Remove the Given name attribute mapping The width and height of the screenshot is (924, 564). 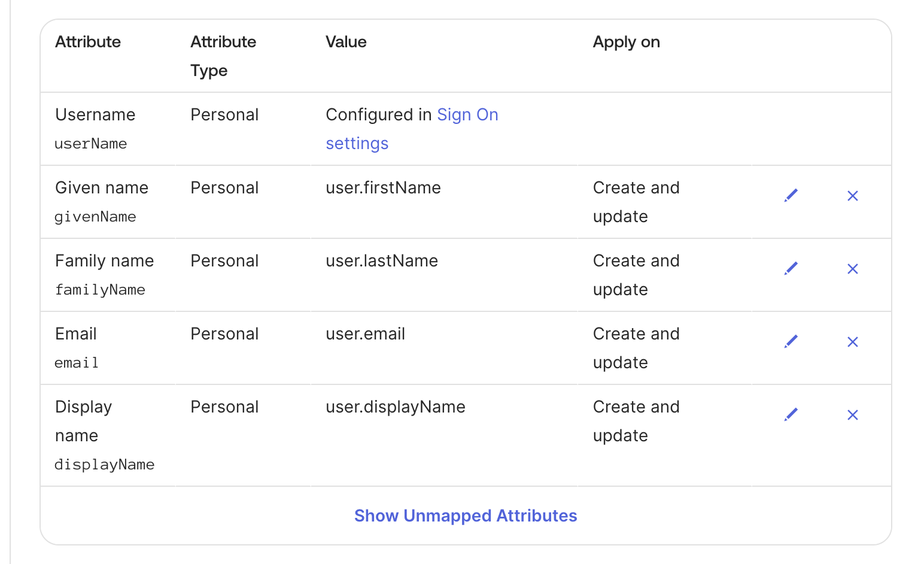pos(853,196)
